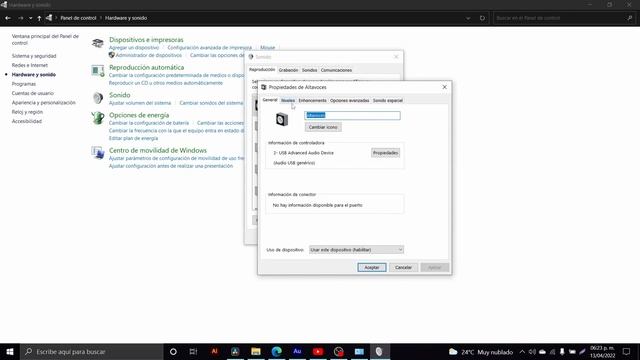Select the General tab in Propiedades de Altavoces
The image size is (640, 360).
270,100
